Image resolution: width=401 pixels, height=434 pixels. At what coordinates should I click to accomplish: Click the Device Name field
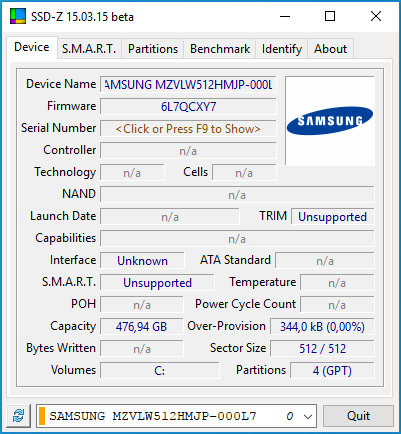point(188,85)
